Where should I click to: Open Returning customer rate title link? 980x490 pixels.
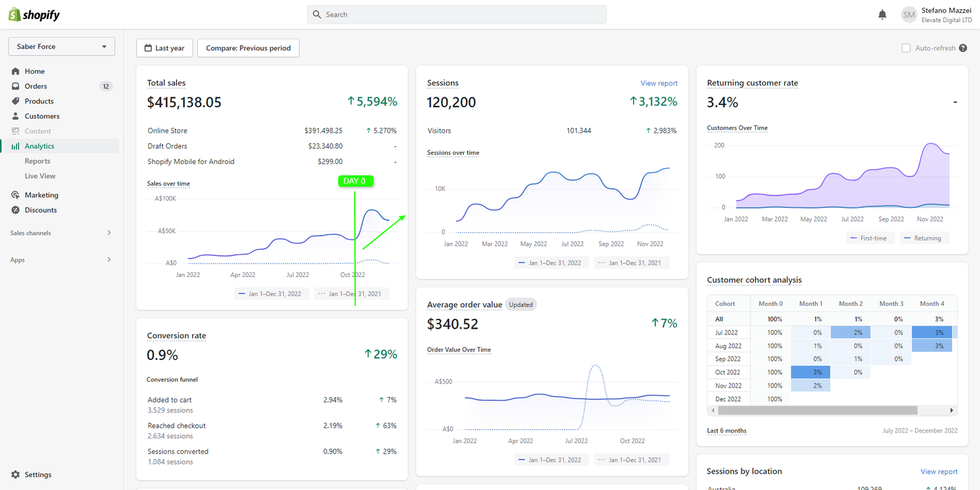pos(753,83)
